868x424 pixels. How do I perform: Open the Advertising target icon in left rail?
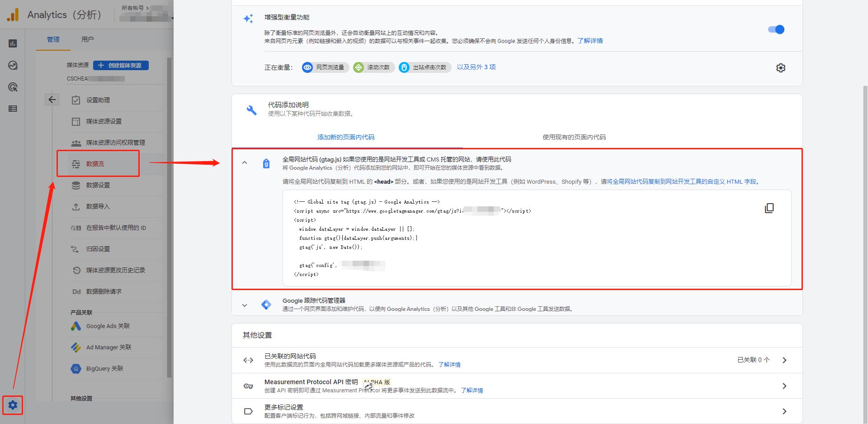(x=13, y=87)
